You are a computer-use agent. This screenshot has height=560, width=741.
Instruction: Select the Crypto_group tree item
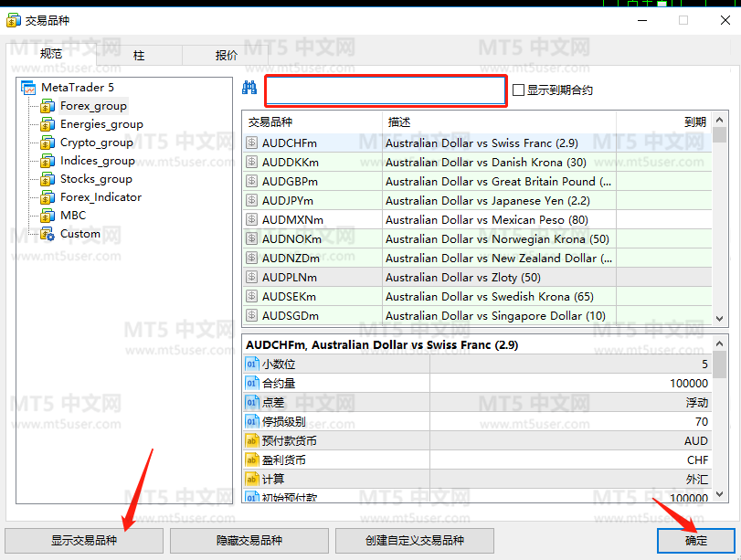[97, 143]
